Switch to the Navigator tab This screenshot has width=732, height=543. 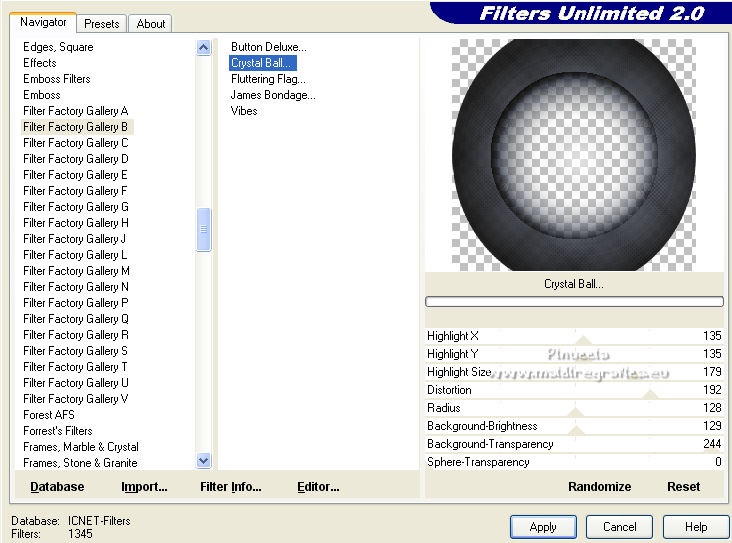[43, 22]
